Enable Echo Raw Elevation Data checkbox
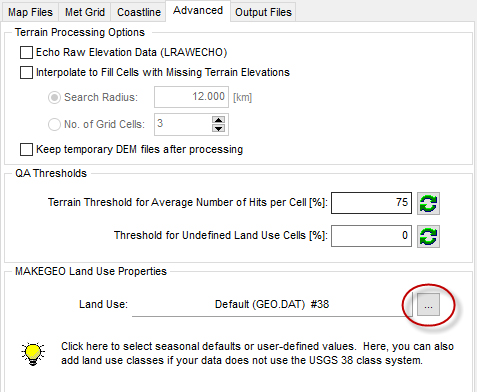 click(x=26, y=52)
